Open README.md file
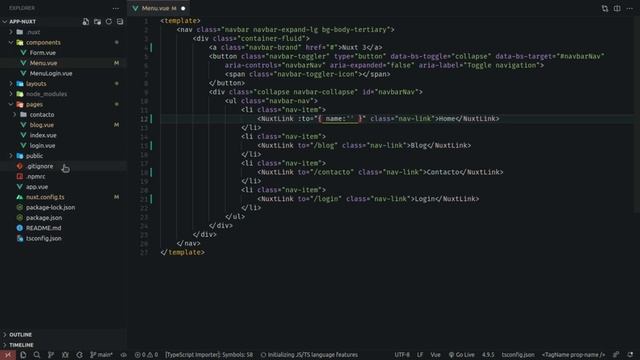Screen dimensions: 640x360 (63, 228)
